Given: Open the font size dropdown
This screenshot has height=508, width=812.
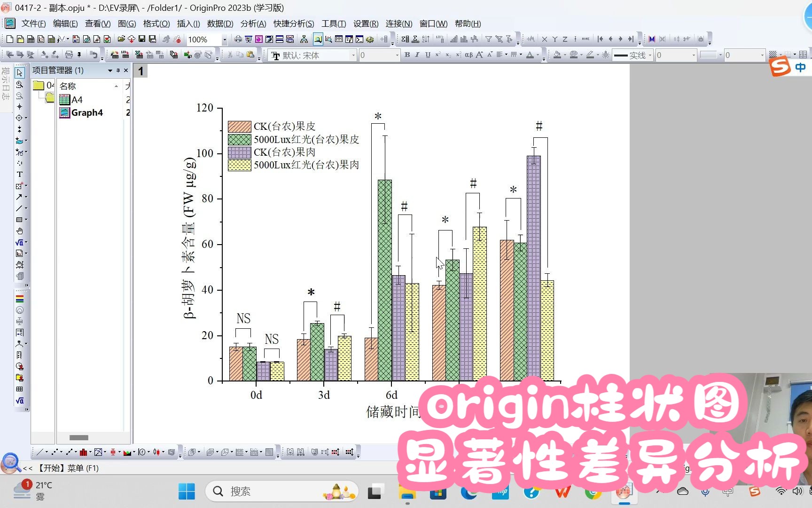Looking at the screenshot, I should point(397,56).
